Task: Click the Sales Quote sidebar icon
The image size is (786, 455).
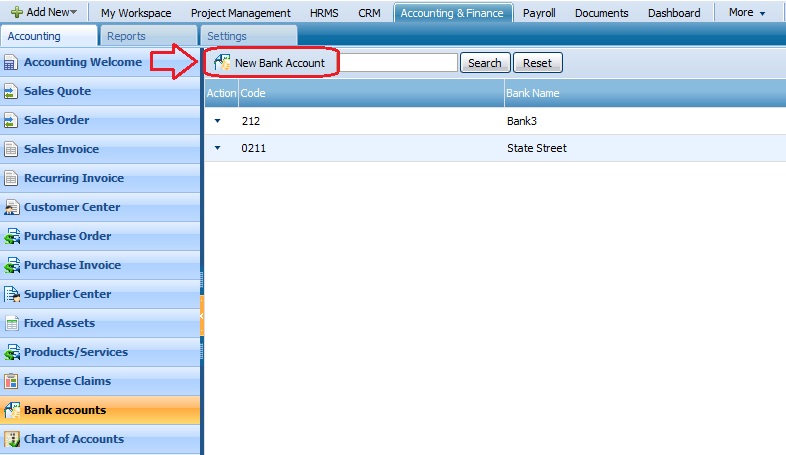Action: pos(11,92)
